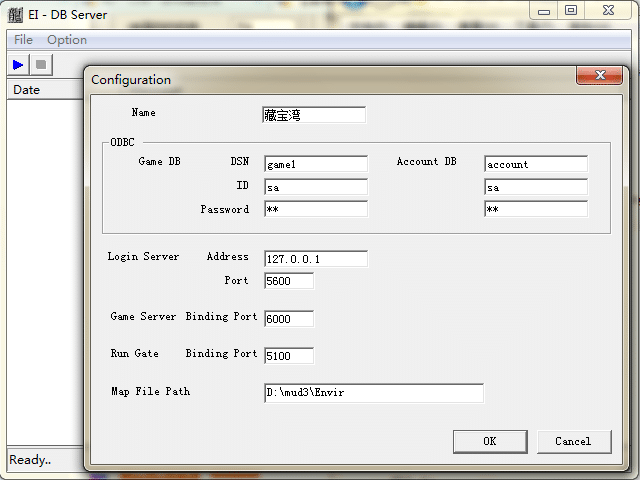
Task: Close the Configuration dialog with red X
Action: [x=600, y=76]
